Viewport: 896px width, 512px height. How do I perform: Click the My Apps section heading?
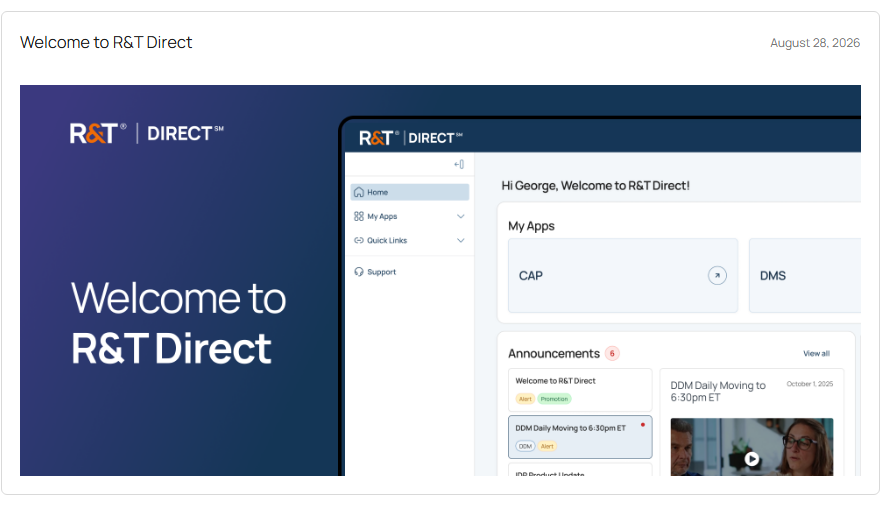coord(531,226)
